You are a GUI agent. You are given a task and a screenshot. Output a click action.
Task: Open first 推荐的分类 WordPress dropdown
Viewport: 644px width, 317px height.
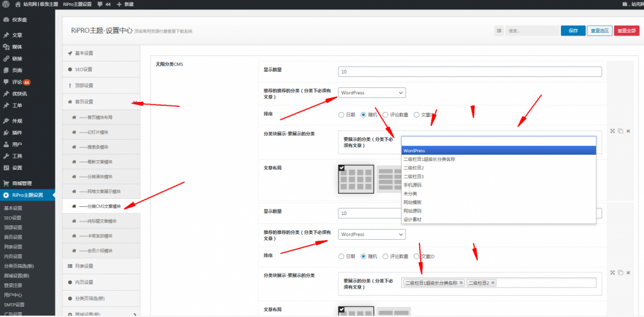click(x=372, y=92)
